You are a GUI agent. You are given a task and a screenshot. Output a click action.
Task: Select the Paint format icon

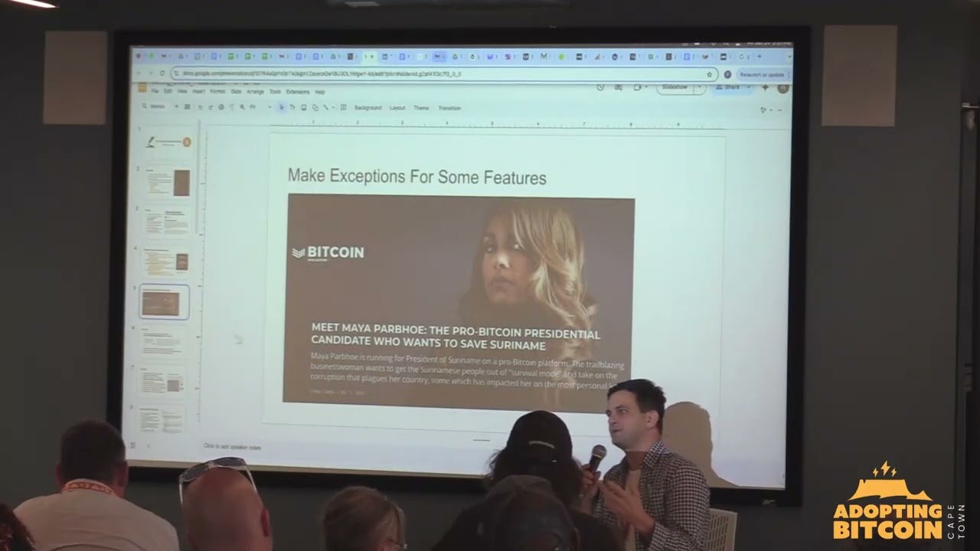[x=232, y=107]
